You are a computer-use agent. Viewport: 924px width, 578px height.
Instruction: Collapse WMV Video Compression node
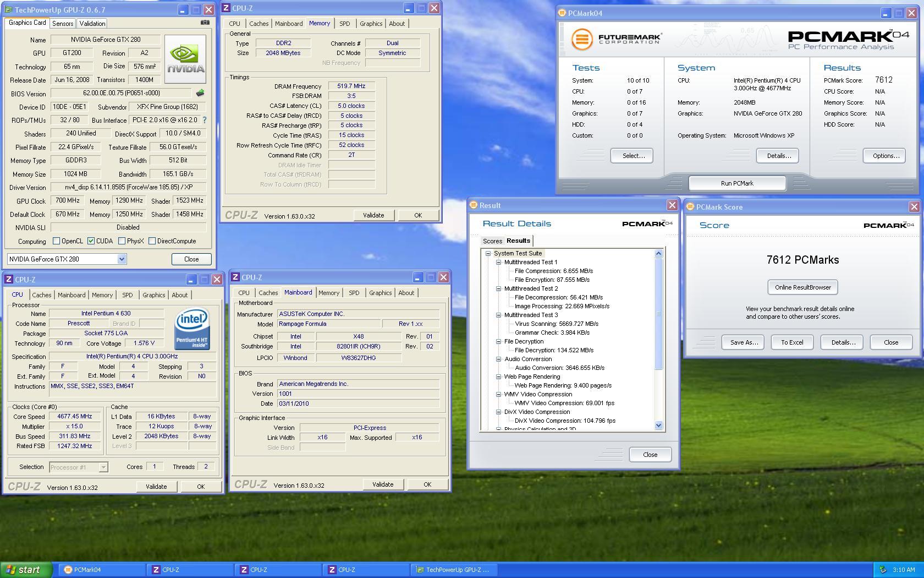pos(498,394)
